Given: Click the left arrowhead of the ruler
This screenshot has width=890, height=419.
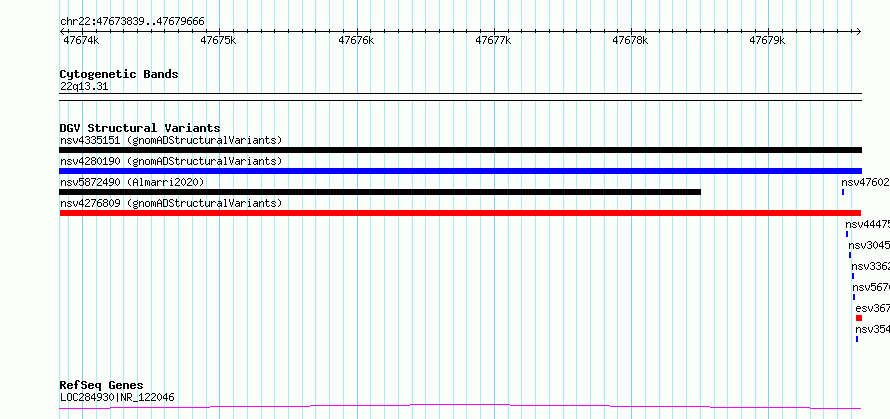Looking at the screenshot, I should tap(62, 32).
